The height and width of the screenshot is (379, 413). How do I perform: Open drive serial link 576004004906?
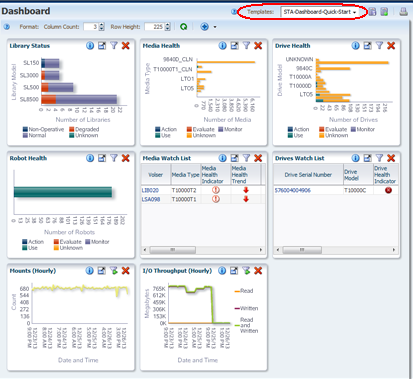(293, 190)
